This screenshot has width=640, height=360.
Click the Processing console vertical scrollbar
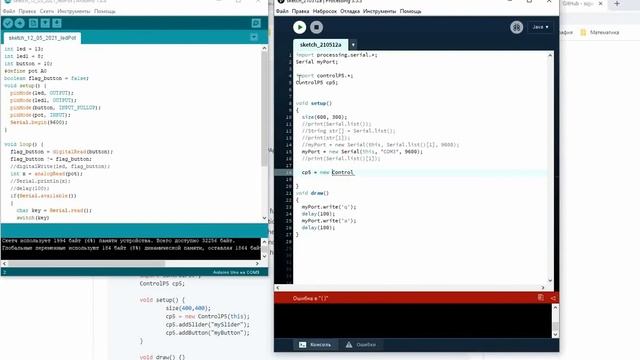pyautogui.click(x=555, y=321)
